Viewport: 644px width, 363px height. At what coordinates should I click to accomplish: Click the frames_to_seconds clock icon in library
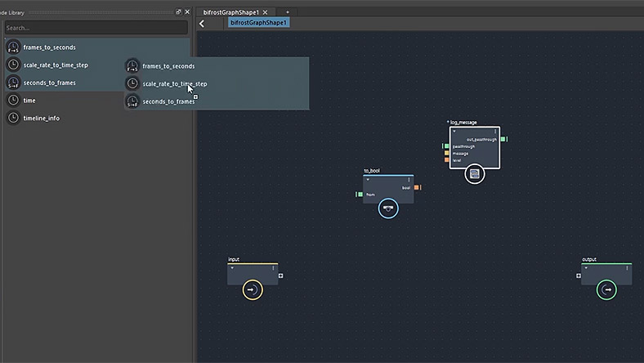tap(13, 47)
